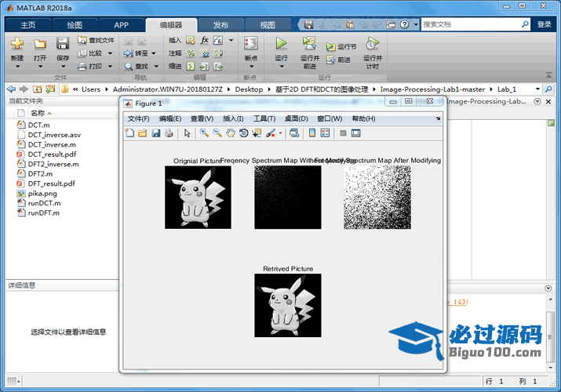Open 文件(F) menu in Figure 1
561x392 pixels.
(x=138, y=118)
